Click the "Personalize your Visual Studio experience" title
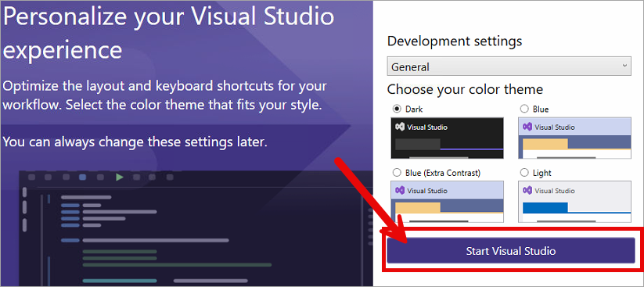This screenshot has height=287, width=644. (168, 33)
